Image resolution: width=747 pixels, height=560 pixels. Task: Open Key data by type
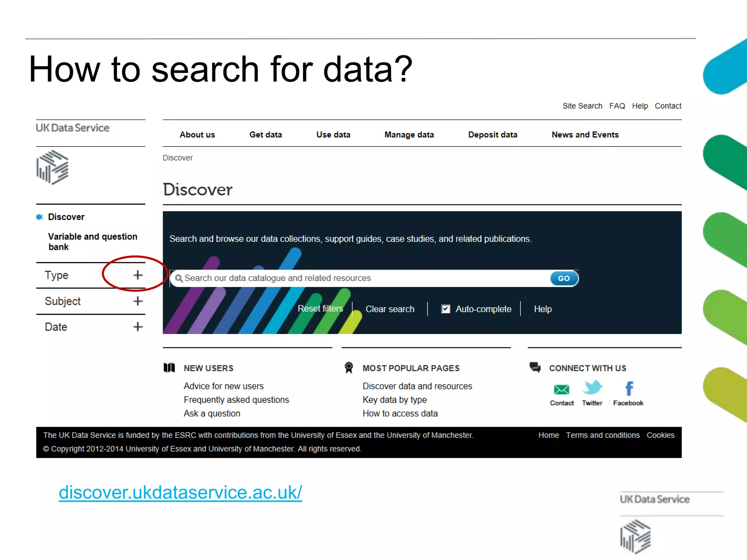pos(395,400)
